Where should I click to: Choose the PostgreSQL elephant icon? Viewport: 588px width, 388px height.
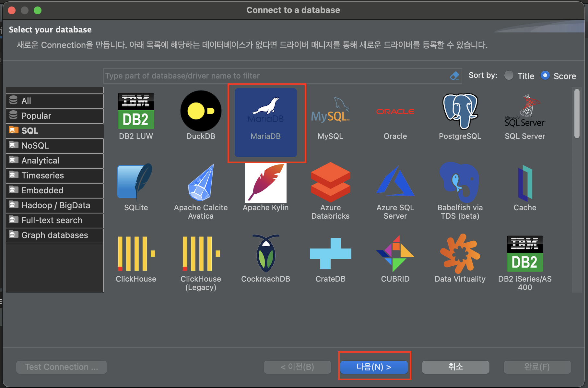(x=460, y=112)
